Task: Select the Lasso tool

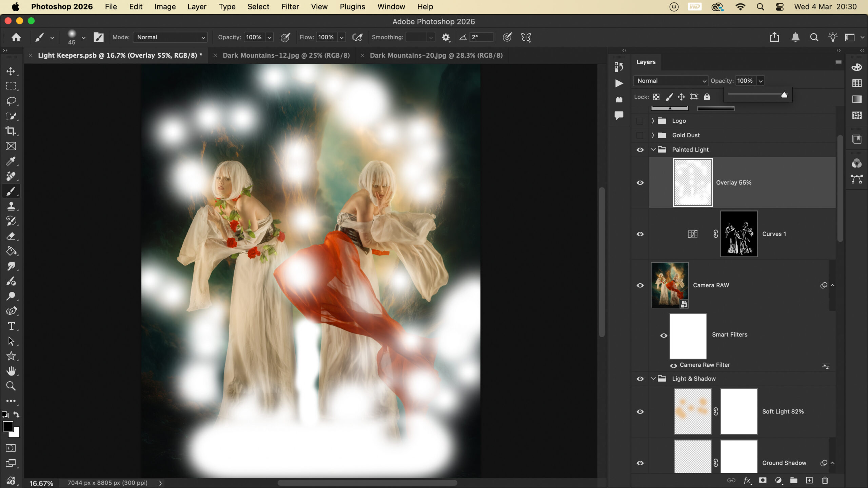Action: click(x=11, y=101)
